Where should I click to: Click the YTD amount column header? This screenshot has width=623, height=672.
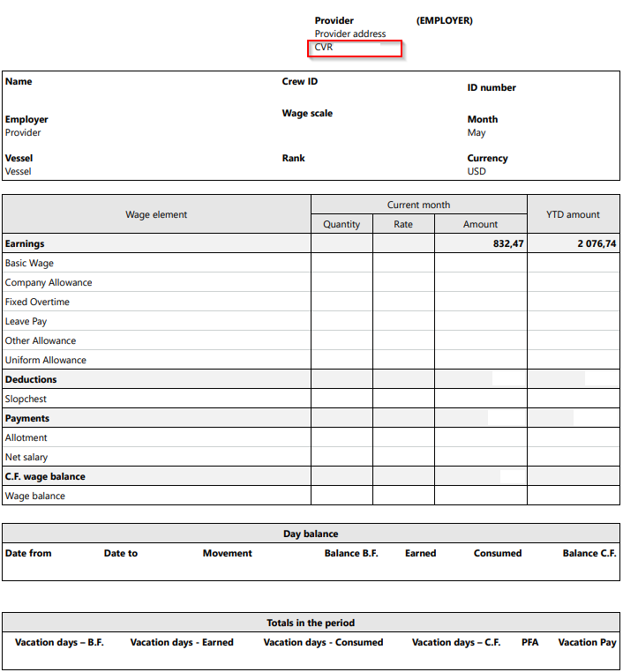573,214
